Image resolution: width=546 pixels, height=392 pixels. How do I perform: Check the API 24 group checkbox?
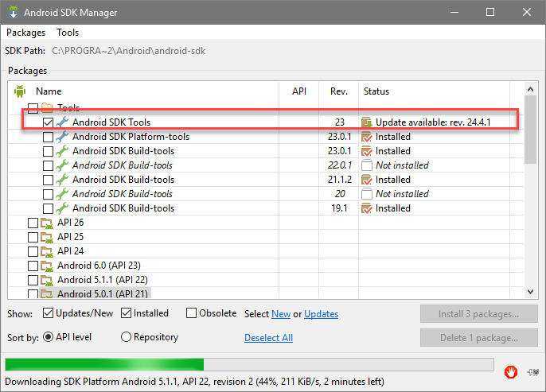[x=33, y=251]
